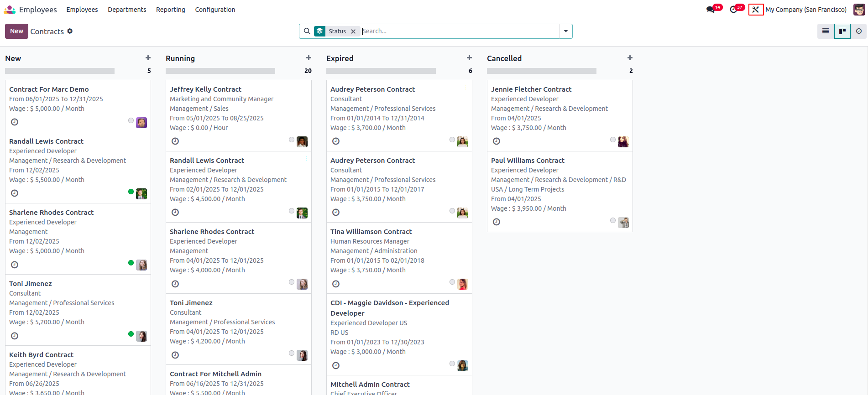This screenshot has height=395, width=868.
Task: Open the Jeffrey Kelly Contract title
Action: pyautogui.click(x=205, y=89)
